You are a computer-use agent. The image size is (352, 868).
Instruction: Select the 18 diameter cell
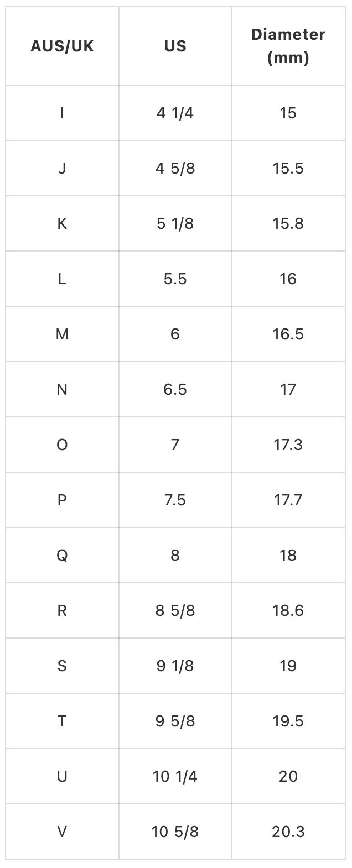[288, 555]
